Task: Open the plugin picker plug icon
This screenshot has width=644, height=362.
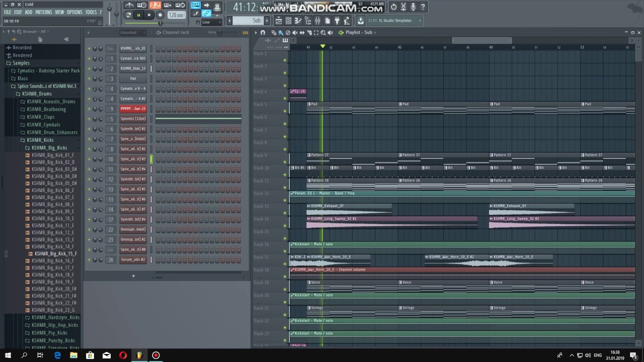Action: (x=337, y=21)
